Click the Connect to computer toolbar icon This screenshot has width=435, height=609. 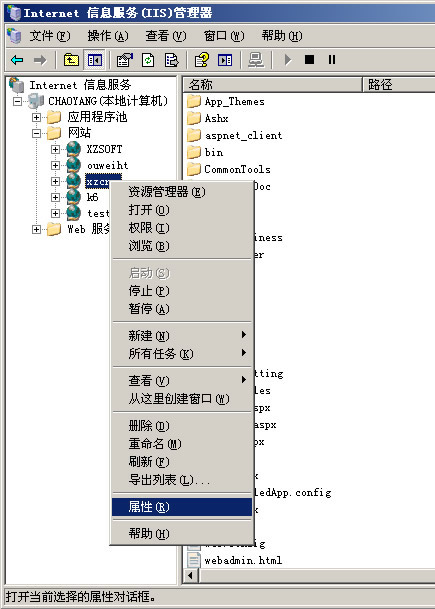(256, 60)
